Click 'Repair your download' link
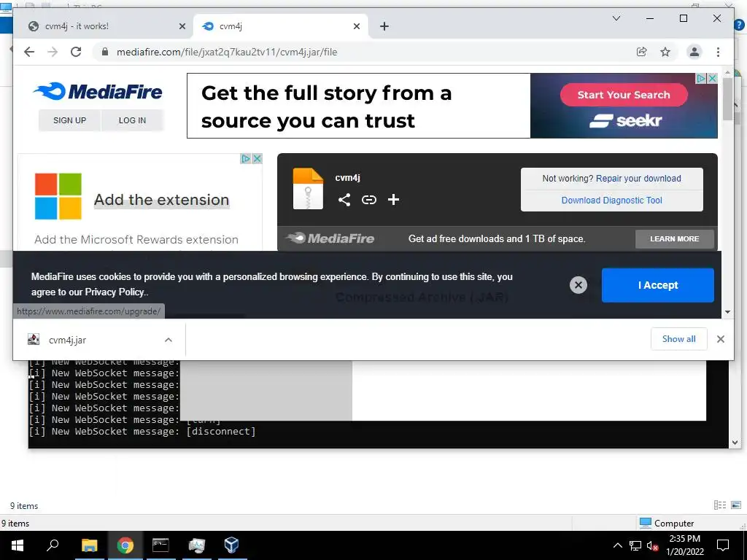Image resolution: width=747 pixels, height=560 pixels. tap(638, 178)
